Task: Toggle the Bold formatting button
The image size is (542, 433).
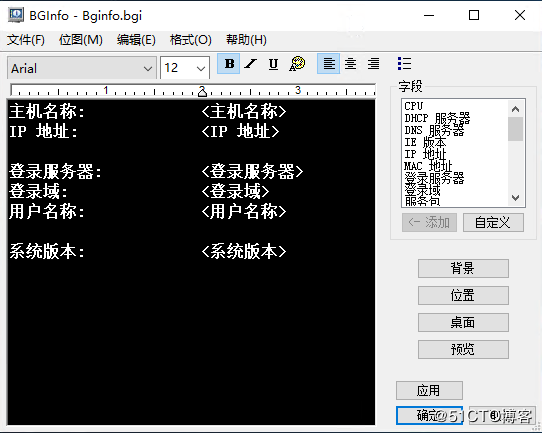Action: [x=228, y=64]
